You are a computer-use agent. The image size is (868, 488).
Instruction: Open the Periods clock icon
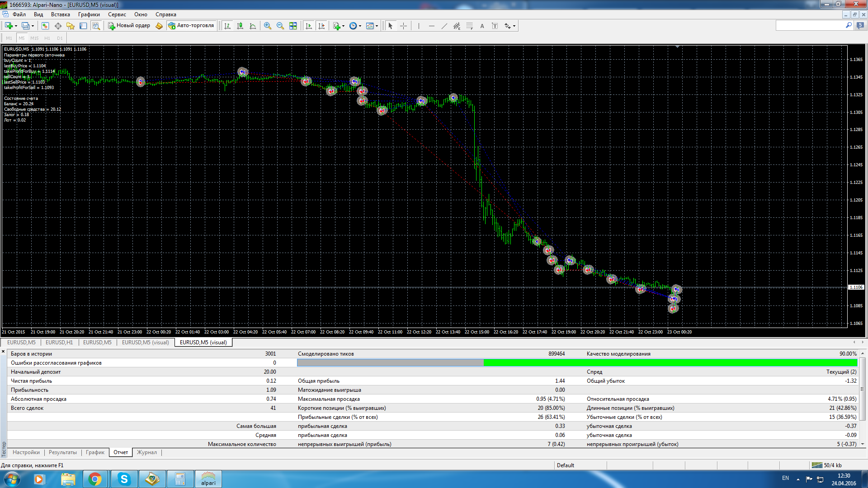click(353, 26)
